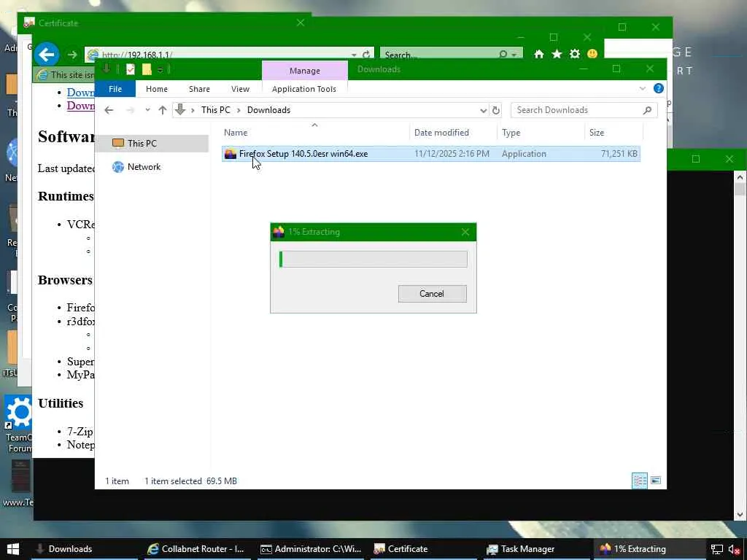Viewport: 747px width, 560px height.
Task: Open Internet Explorer address bar dropdown arrow
Action: pyautogui.click(x=354, y=55)
